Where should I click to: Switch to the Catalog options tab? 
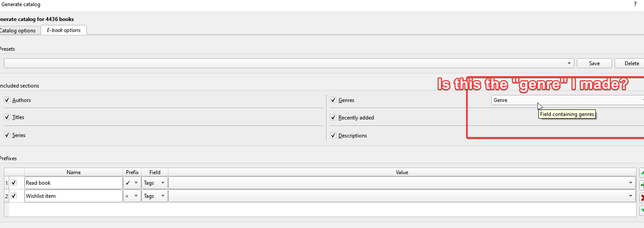point(18,31)
